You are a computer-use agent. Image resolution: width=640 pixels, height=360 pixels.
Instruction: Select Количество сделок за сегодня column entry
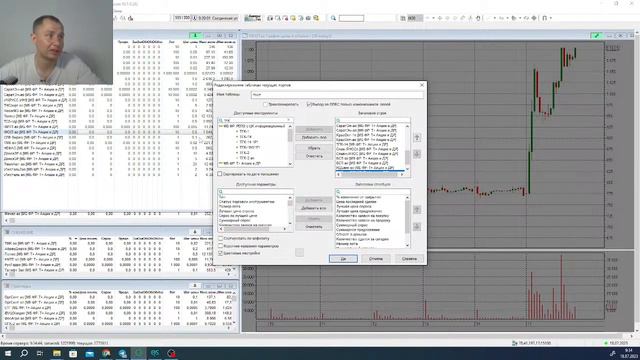[x=362, y=239]
